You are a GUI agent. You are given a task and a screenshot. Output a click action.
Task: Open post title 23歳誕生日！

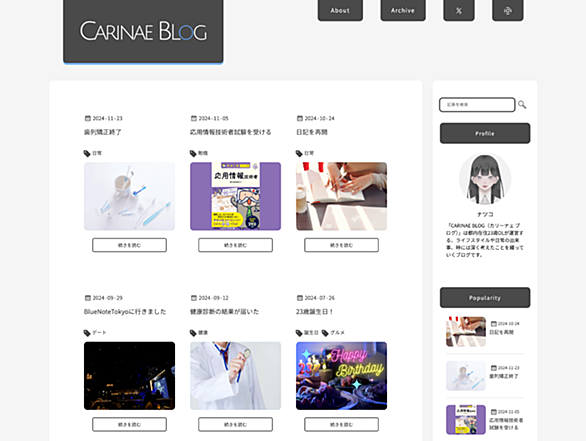click(315, 311)
